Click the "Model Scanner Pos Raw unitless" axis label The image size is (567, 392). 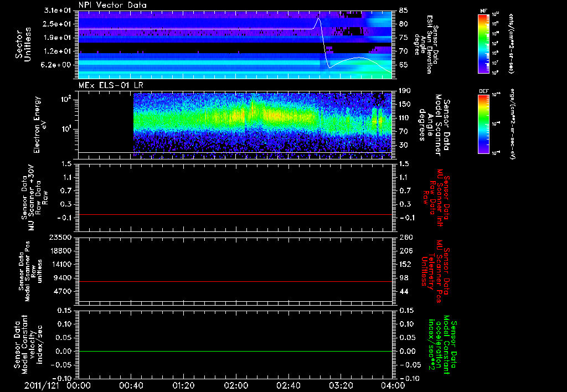click(31, 271)
